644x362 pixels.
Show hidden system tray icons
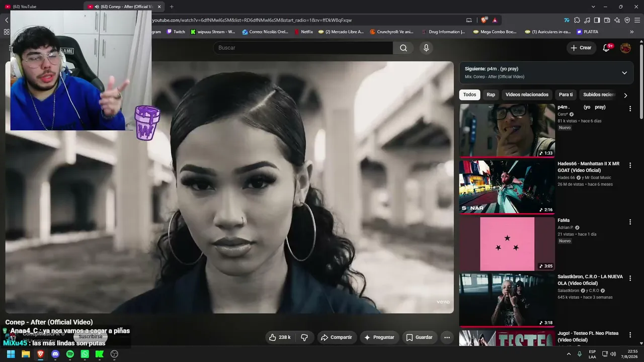pos(569,354)
